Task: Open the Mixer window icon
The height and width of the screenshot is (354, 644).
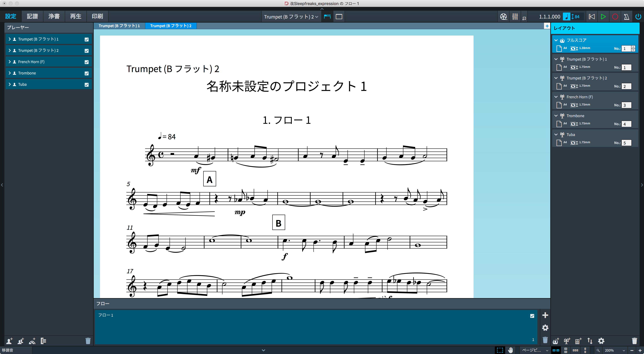Action: [515, 17]
